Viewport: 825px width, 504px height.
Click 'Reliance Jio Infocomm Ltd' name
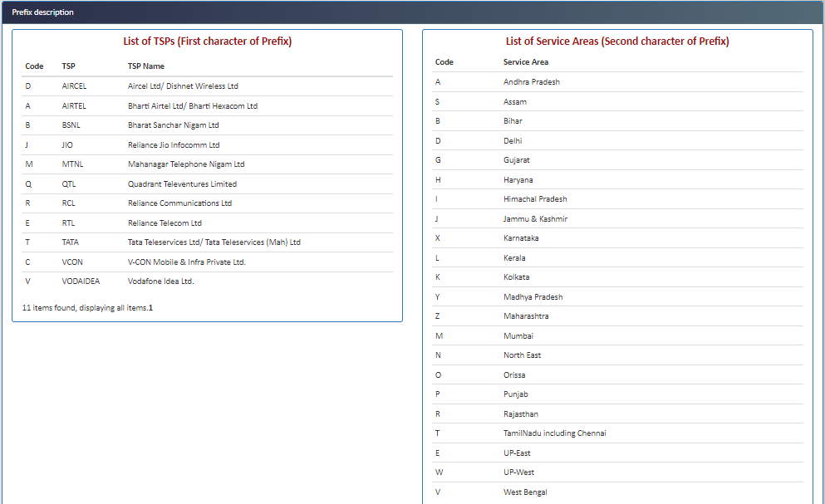pos(174,145)
